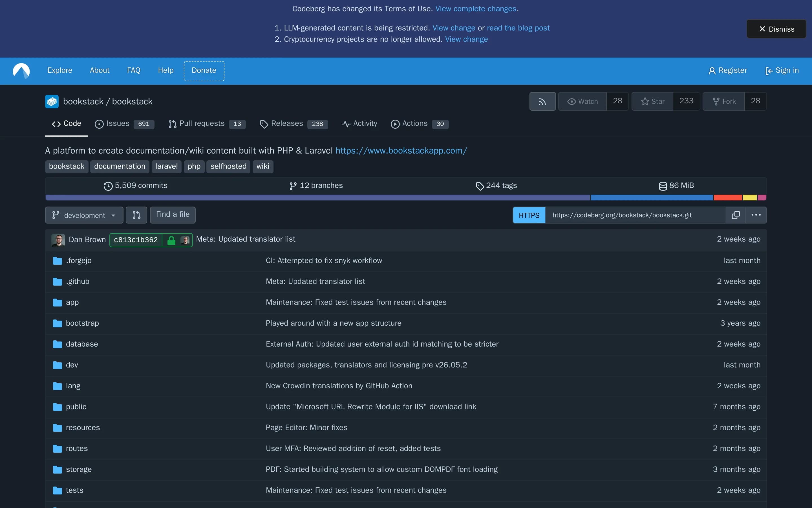Viewport: 812px width, 508px height.
Task: Open the .forgejo folder
Action: (x=78, y=261)
